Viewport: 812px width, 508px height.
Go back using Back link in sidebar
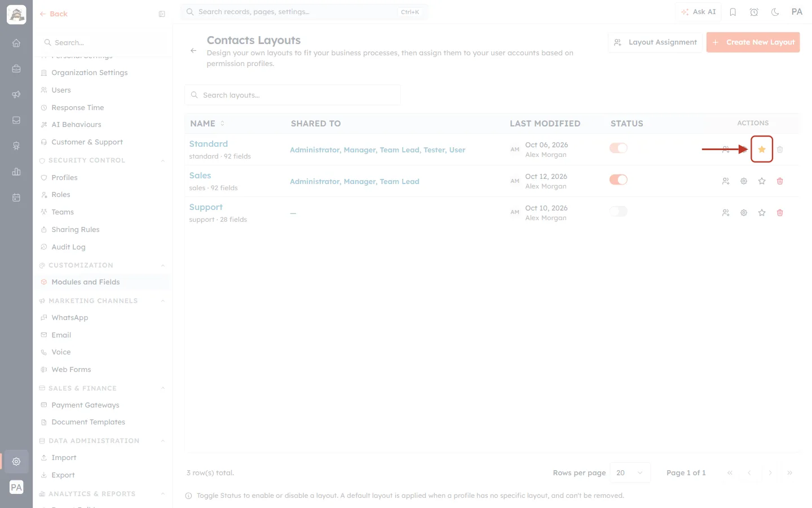click(x=54, y=14)
